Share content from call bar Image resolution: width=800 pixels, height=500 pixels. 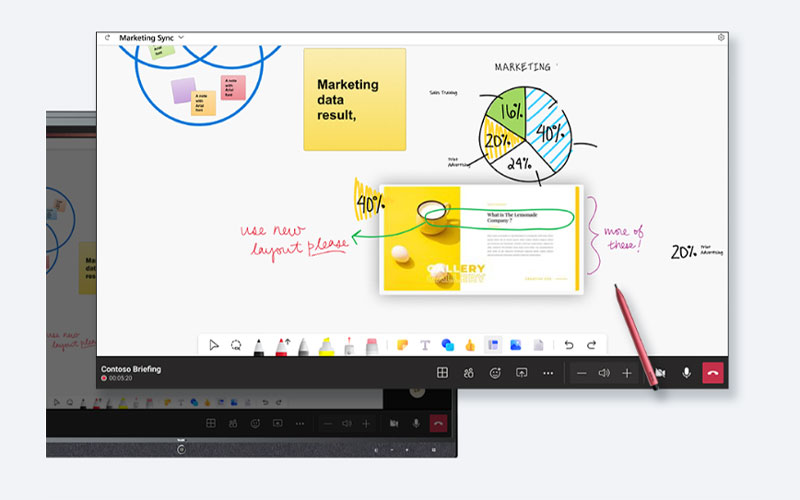[x=521, y=373]
